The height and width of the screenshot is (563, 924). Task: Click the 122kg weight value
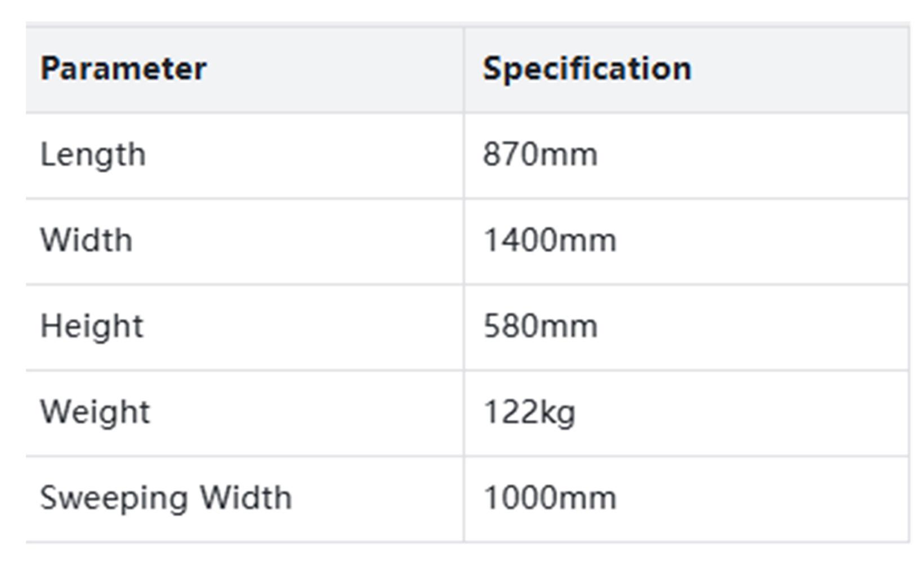529,412
